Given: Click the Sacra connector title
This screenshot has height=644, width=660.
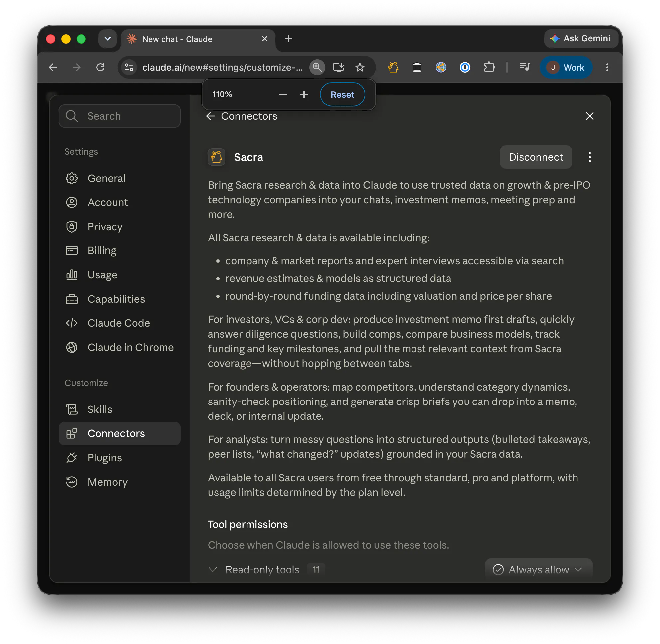Looking at the screenshot, I should (x=248, y=157).
